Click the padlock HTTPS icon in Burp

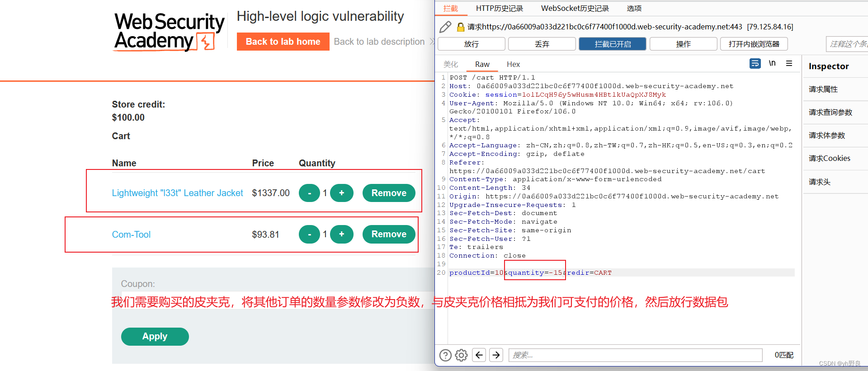tap(461, 27)
